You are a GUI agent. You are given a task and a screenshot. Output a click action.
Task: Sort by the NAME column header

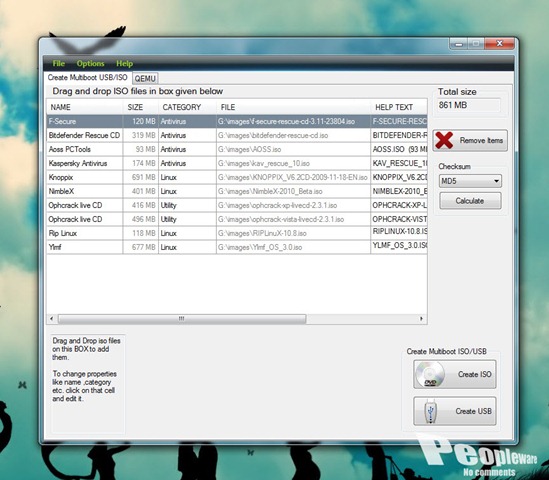pos(84,107)
